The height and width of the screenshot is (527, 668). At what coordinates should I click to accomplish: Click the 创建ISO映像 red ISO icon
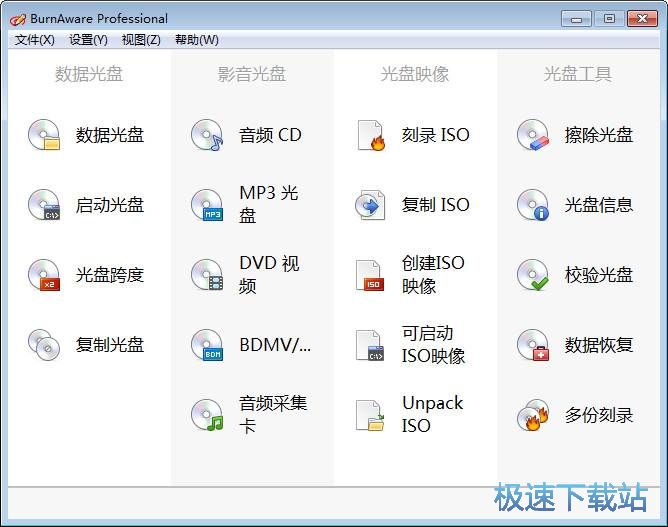[x=370, y=275]
